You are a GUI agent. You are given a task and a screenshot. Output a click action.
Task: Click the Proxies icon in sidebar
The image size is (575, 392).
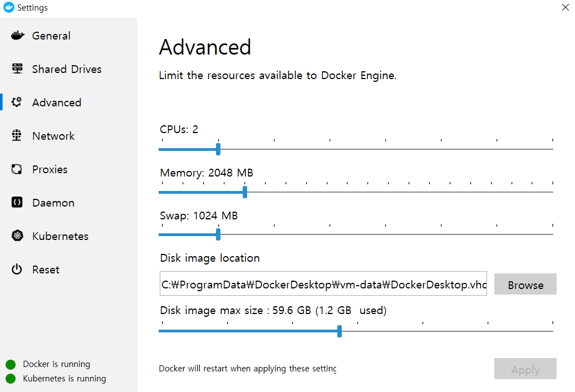tap(17, 169)
